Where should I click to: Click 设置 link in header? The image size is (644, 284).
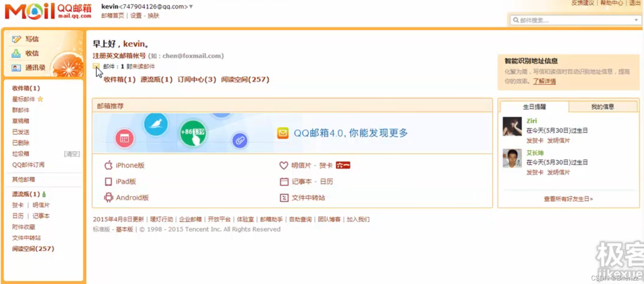pos(136,16)
